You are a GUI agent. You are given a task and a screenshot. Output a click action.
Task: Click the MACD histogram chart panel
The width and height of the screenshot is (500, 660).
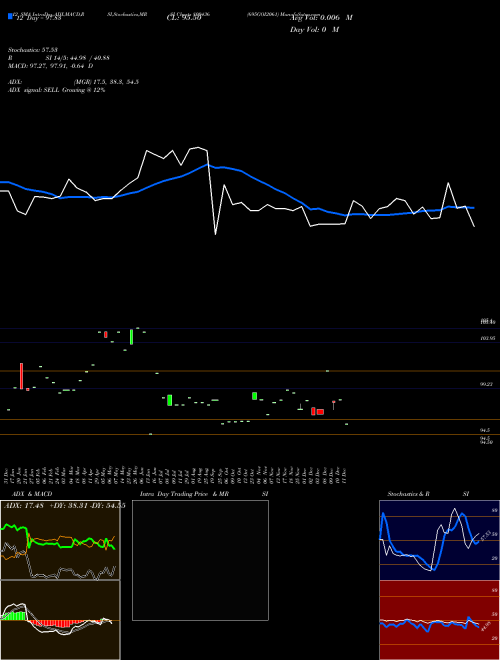[60, 620]
